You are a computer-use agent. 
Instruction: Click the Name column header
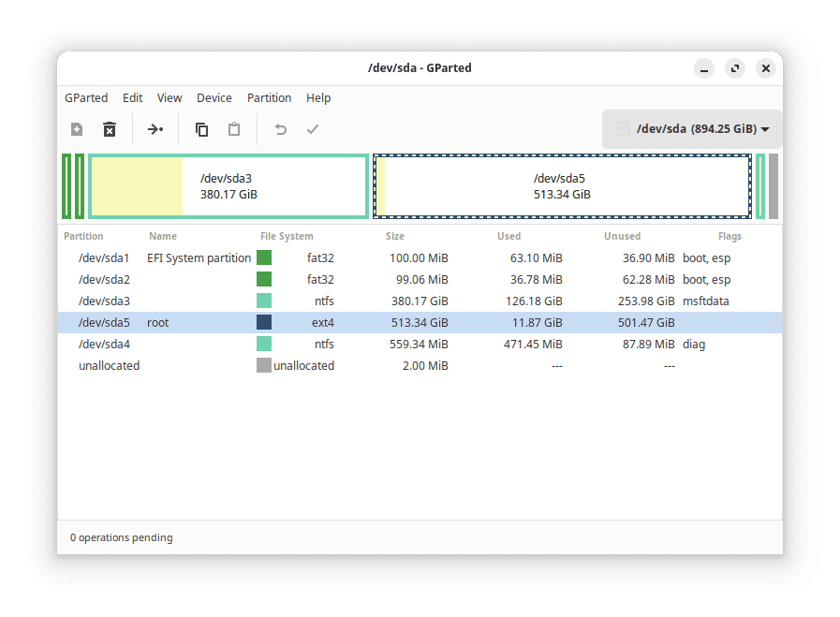(x=163, y=236)
